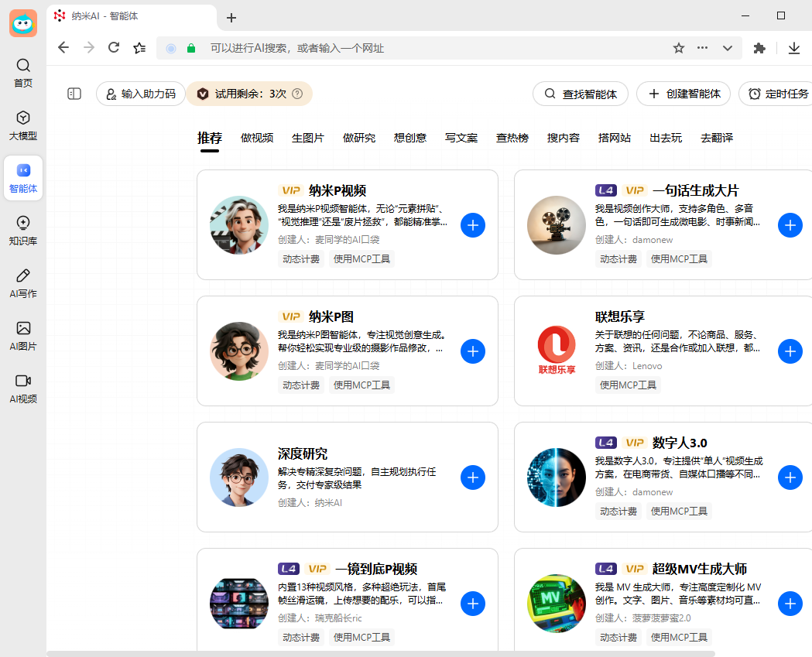Switch to the 搜内容 tab

click(x=564, y=139)
